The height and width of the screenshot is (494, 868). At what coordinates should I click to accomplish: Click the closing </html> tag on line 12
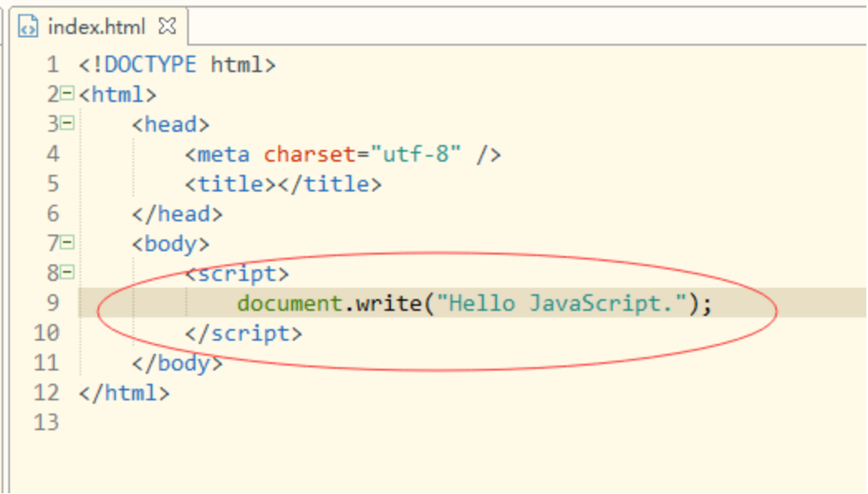point(124,394)
